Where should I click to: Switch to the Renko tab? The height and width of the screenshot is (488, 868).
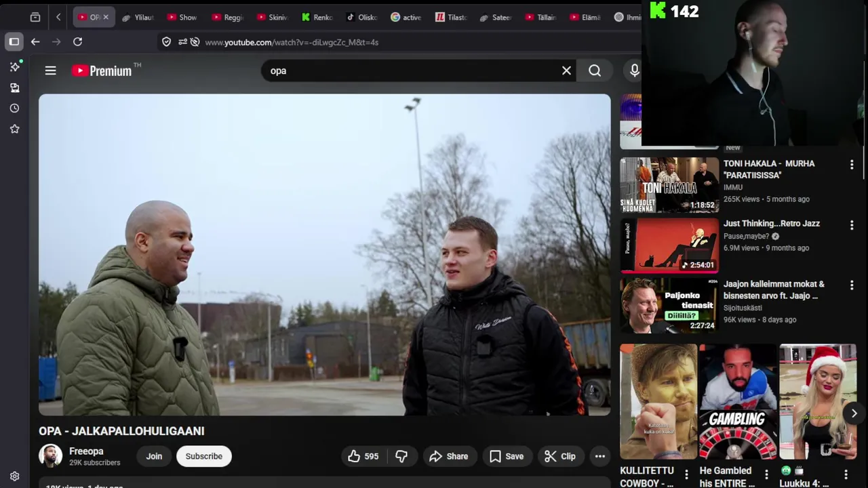tap(317, 17)
